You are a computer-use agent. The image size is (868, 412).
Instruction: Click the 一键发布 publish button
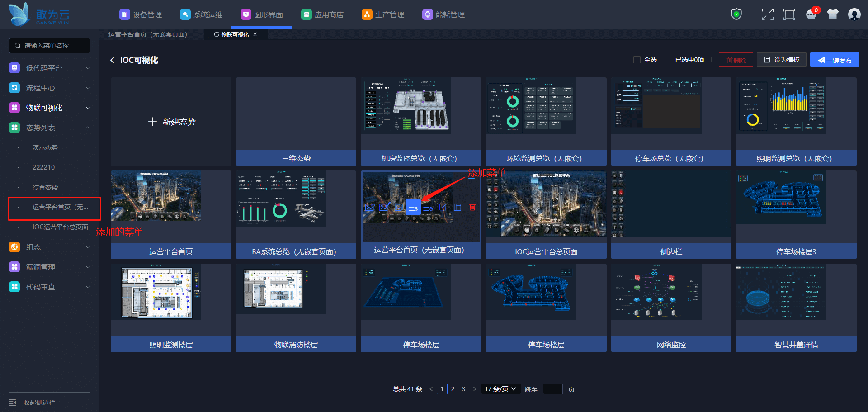pyautogui.click(x=834, y=60)
